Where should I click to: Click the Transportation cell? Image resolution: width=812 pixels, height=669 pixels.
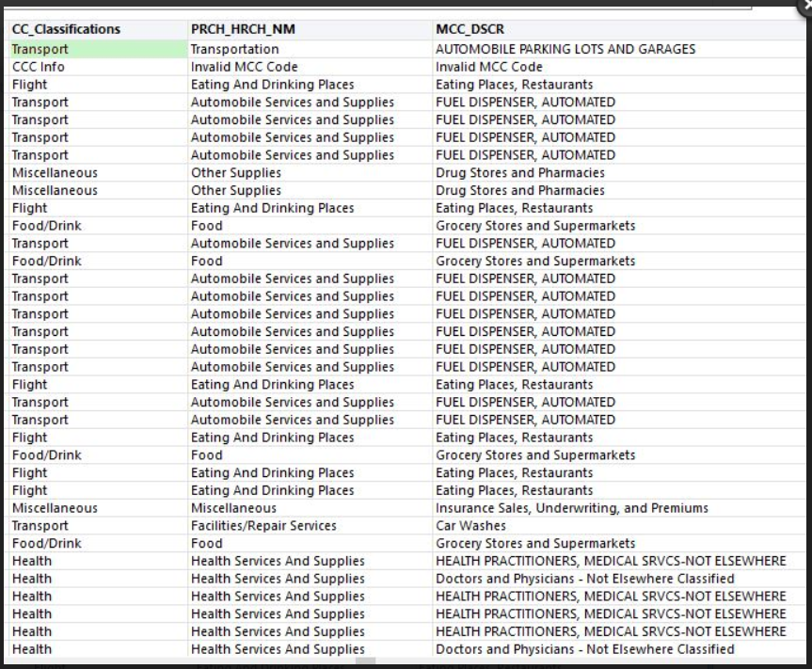[x=235, y=49]
